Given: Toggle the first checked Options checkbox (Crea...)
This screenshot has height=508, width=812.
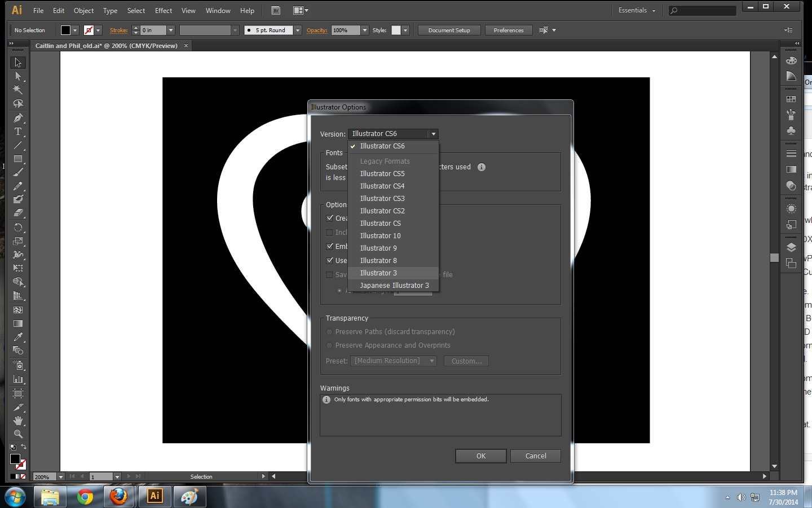Looking at the screenshot, I should tap(330, 218).
